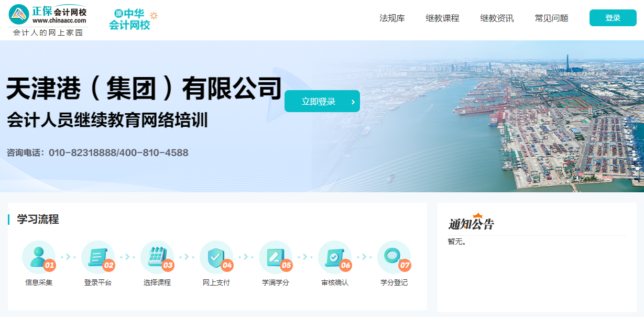Click the 咨询电话 phone number text

pyautogui.click(x=97, y=153)
